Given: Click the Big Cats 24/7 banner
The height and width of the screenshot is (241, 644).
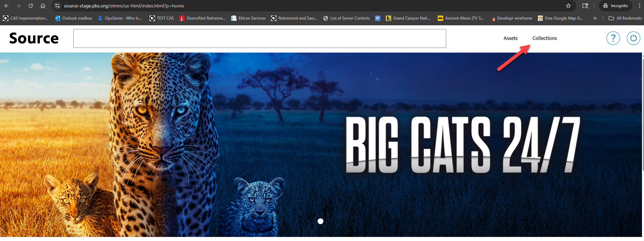Looking at the screenshot, I should [321, 144].
